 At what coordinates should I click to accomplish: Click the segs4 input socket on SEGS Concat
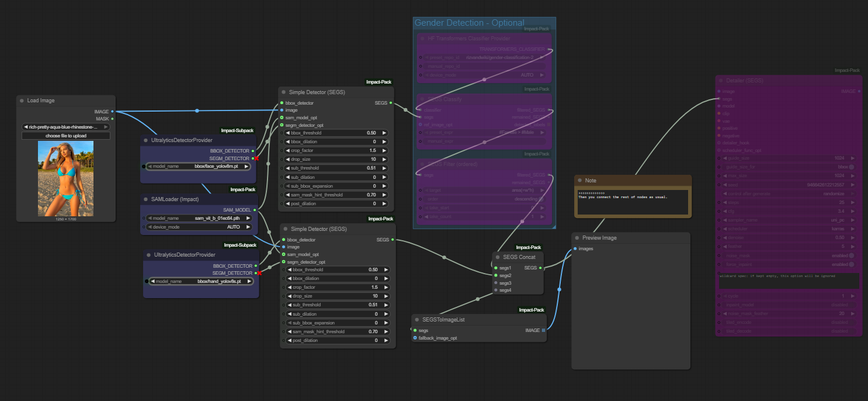(x=495, y=290)
